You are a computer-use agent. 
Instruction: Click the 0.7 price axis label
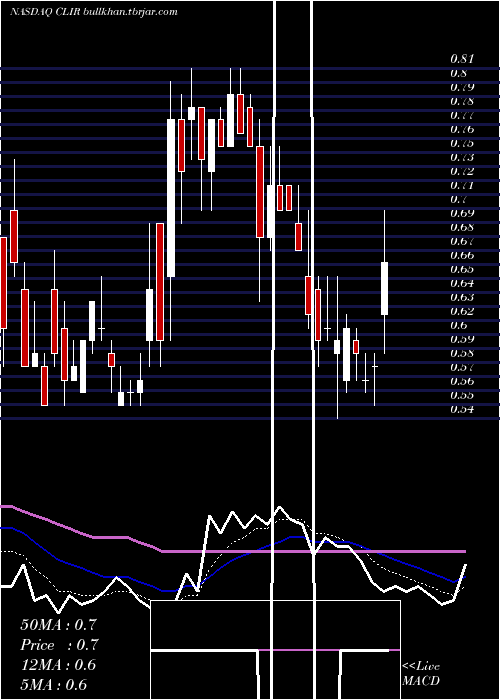(458, 199)
